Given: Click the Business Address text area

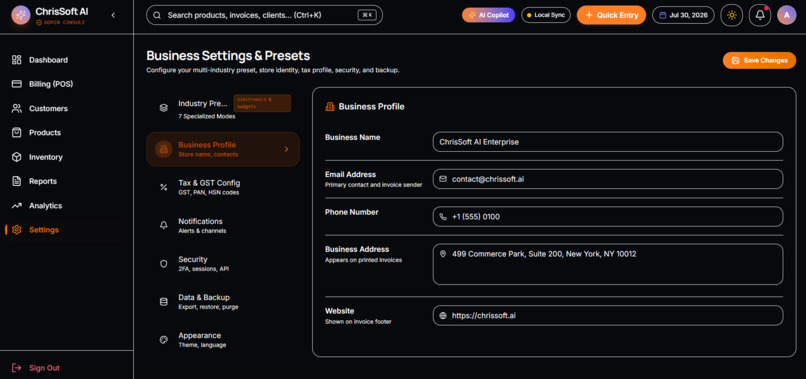Looking at the screenshot, I should (608, 264).
